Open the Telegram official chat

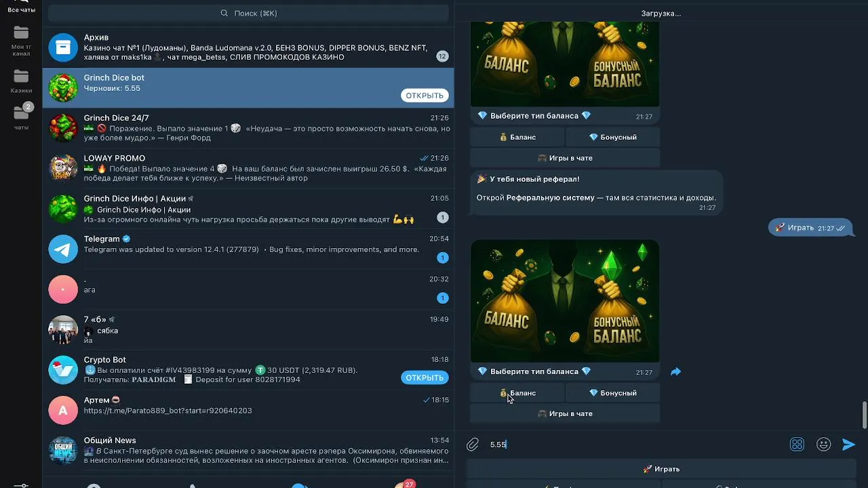[248, 249]
